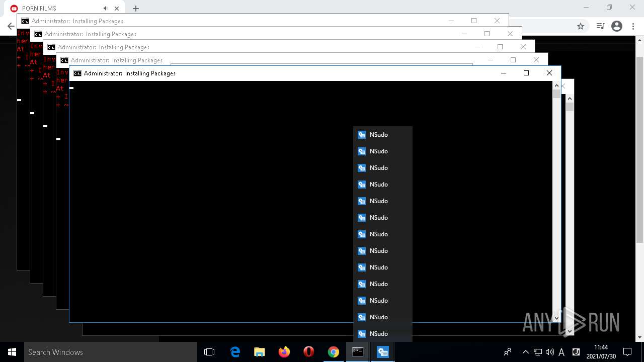Minimize the Chrome window

click(x=586, y=8)
